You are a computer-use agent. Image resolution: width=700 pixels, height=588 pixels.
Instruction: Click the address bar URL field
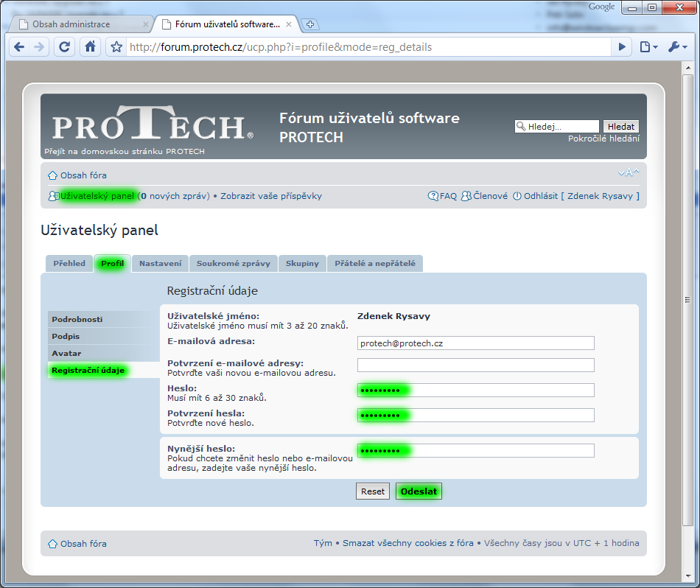(x=368, y=47)
